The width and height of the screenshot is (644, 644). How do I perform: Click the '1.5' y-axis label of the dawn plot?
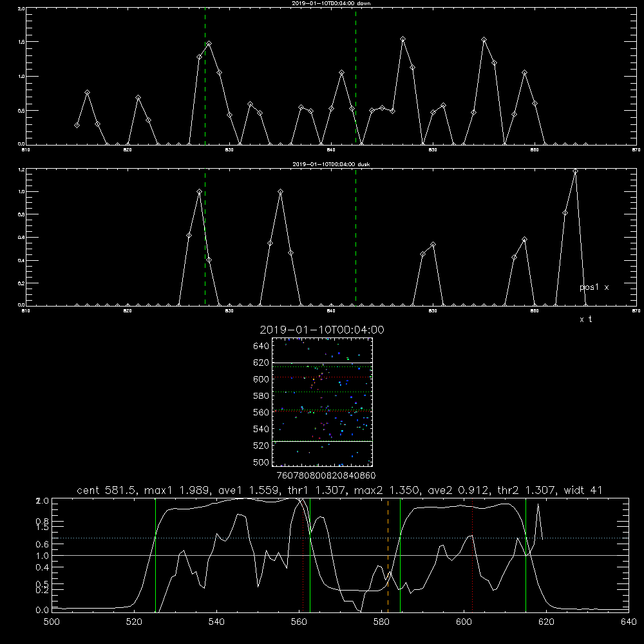click(x=21, y=42)
